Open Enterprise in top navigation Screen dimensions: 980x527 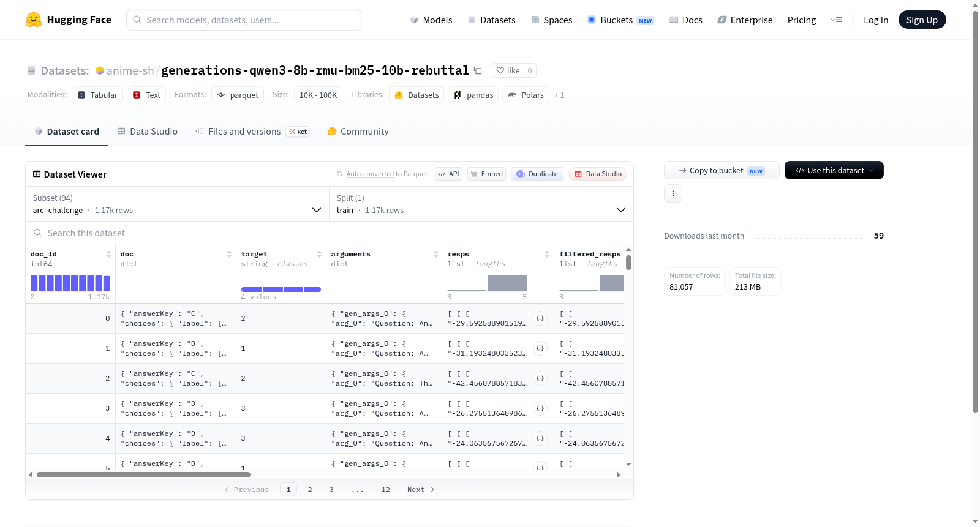pos(745,20)
